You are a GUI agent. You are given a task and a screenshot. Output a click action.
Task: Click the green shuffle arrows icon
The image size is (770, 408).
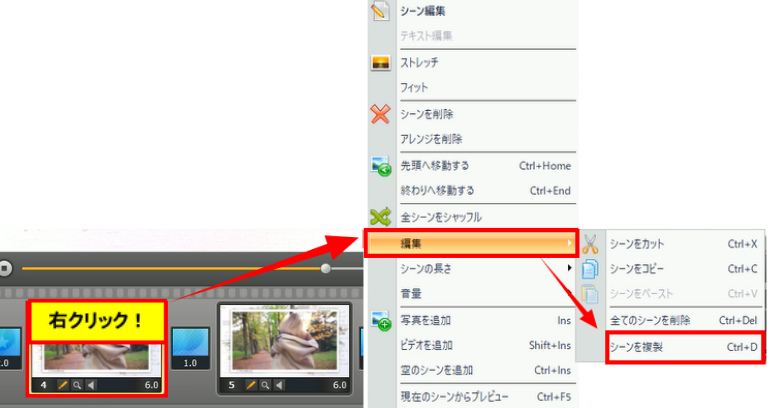[380, 217]
